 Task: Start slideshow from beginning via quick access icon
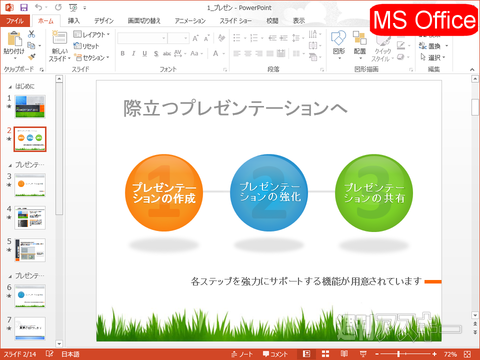click(73, 7)
